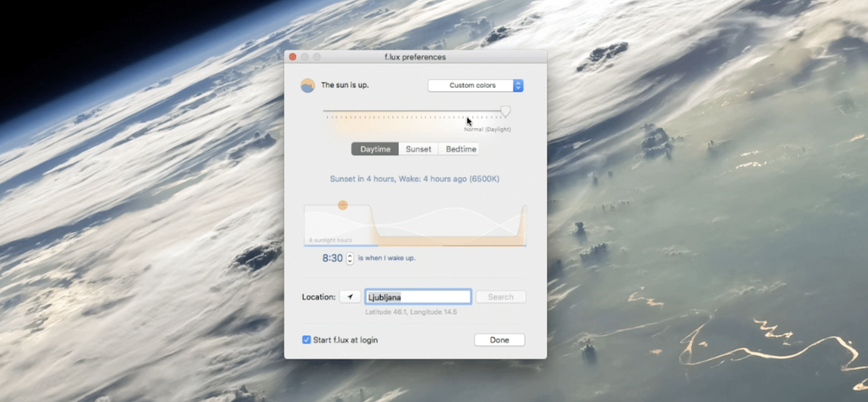Toggle the Start f.lux at login checkbox
This screenshot has height=402, width=868.
[x=306, y=340]
